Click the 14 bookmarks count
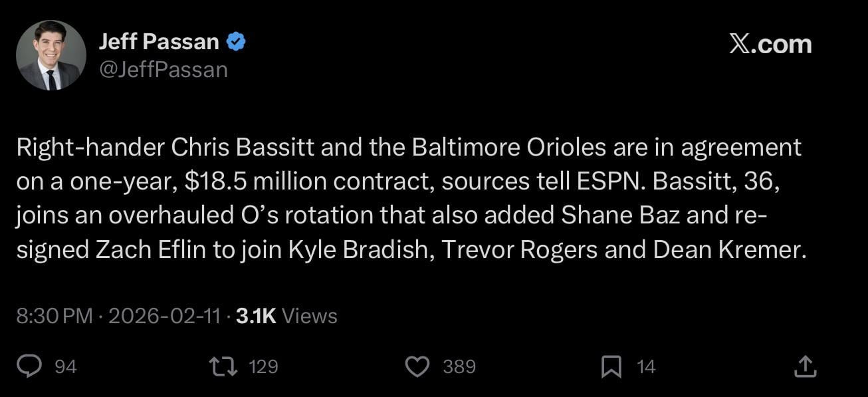Viewport: 868px width, 397px height. pos(644,366)
